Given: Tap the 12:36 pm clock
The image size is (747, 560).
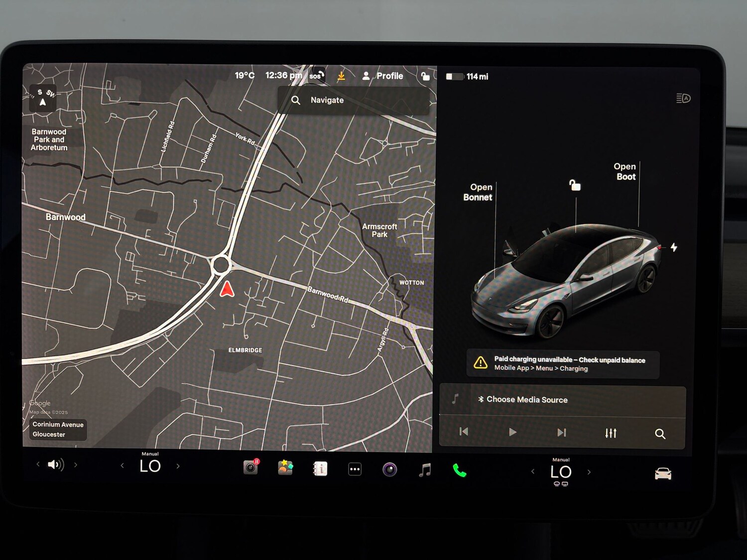Looking at the screenshot, I should [283, 75].
